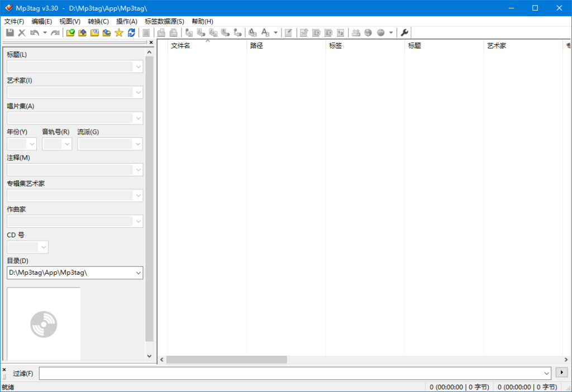Click the cover art disc placeholder

(x=44, y=324)
